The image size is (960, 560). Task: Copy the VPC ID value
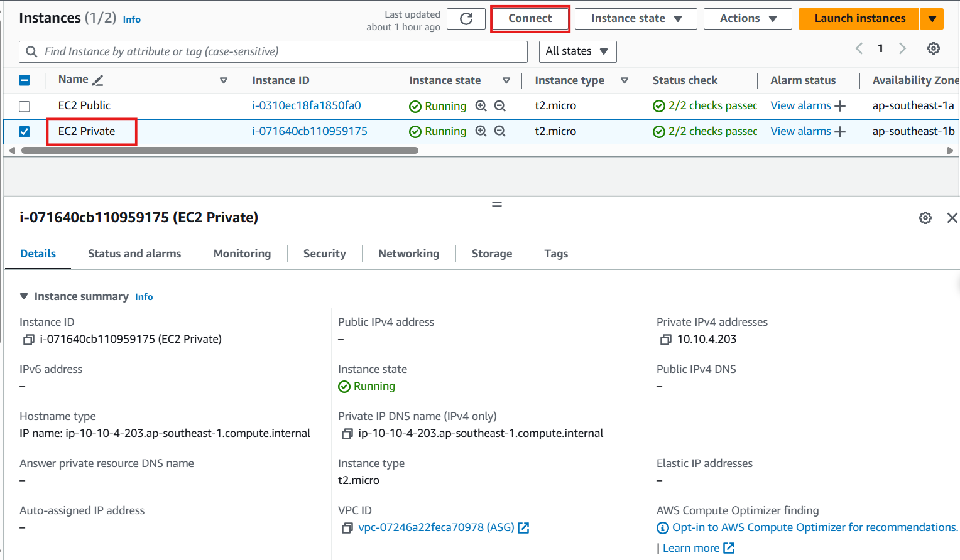point(347,528)
